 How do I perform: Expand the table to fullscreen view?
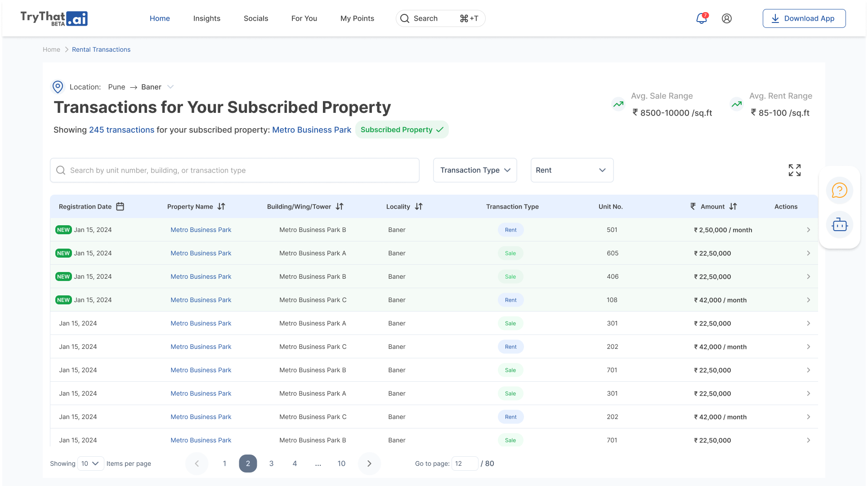pos(794,170)
